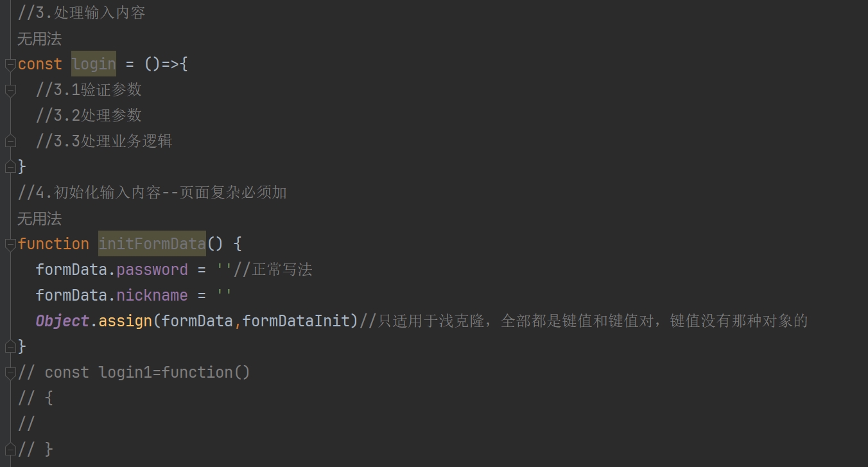Image resolution: width=868 pixels, height=467 pixels.
Task: Open the 无用法 usages hint above const login
Action: pos(39,39)
